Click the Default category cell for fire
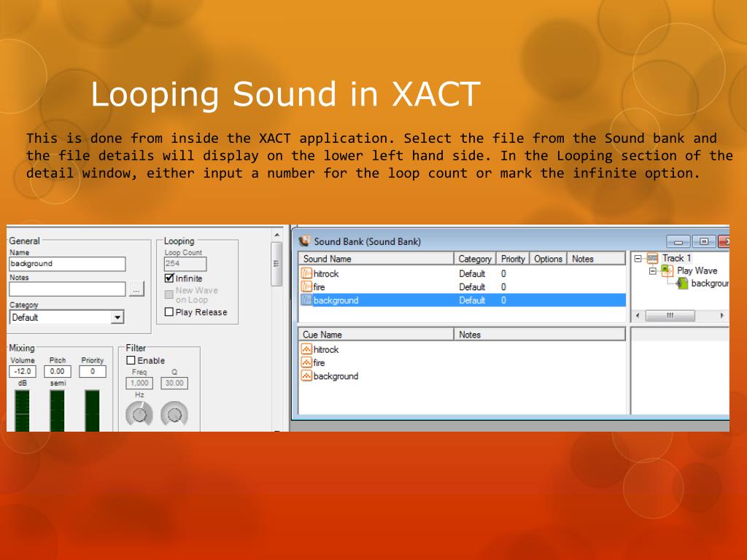 tap(472, 287)
